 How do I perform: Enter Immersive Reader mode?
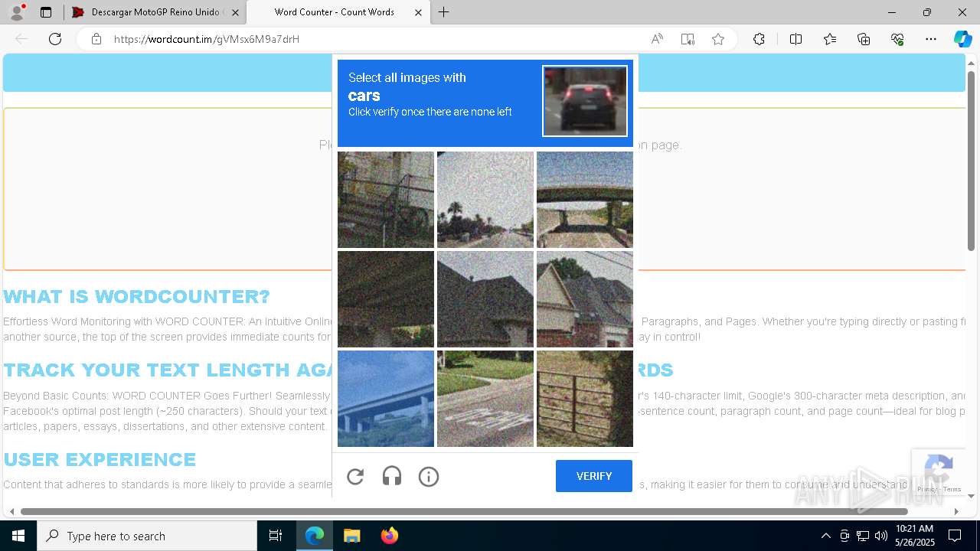point(688,39)
